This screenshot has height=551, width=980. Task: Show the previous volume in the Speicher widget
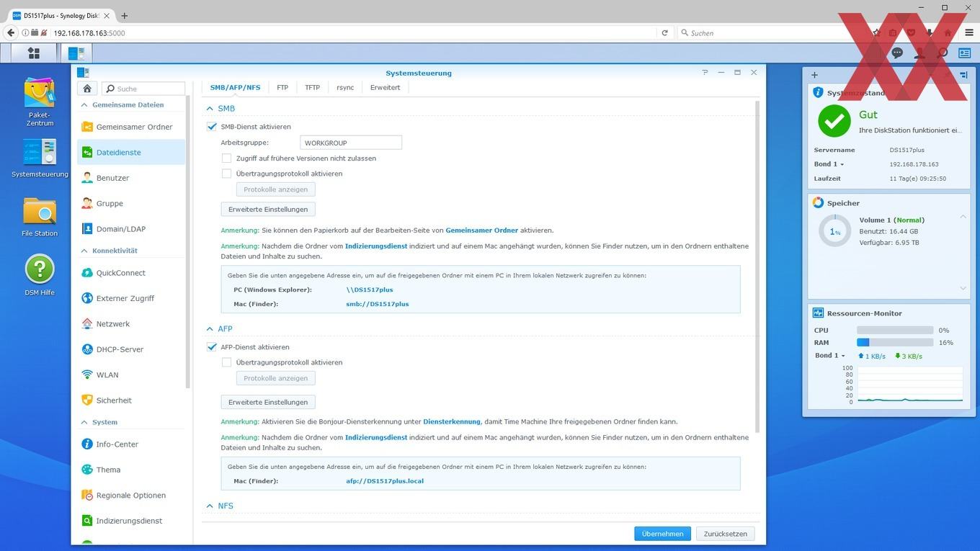[x=963, y=217]
